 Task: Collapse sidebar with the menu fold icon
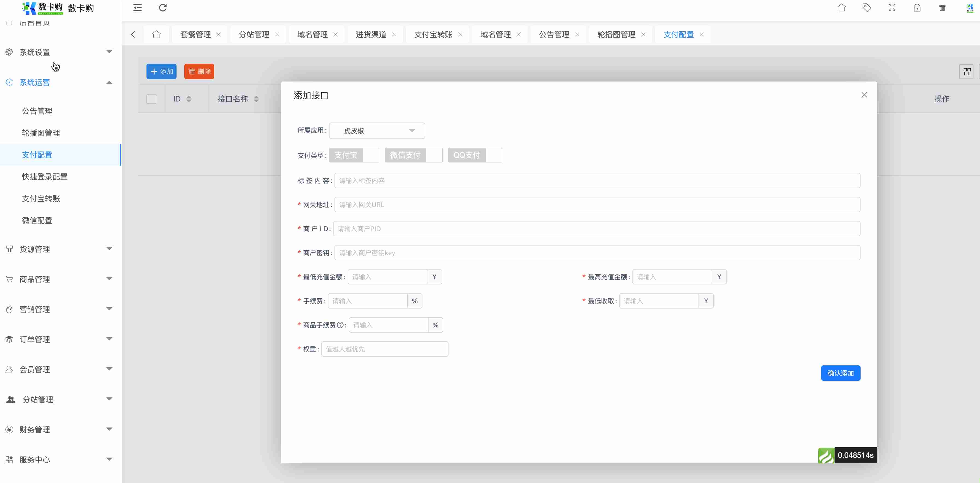point(137,8)
